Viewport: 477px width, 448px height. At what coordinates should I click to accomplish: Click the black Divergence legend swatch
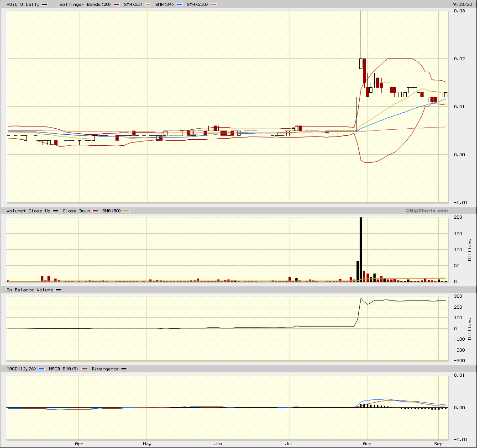point(124,369)
